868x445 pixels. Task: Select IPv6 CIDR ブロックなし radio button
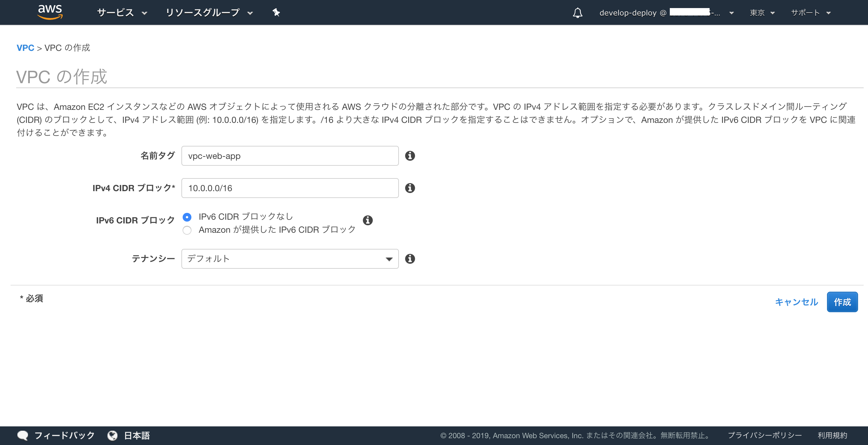tap(187, 217)
